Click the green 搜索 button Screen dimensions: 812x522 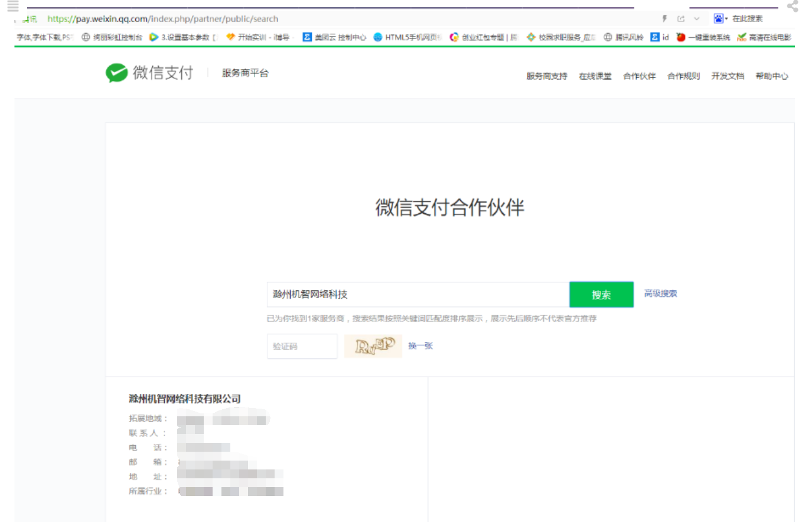click(601, 294)
